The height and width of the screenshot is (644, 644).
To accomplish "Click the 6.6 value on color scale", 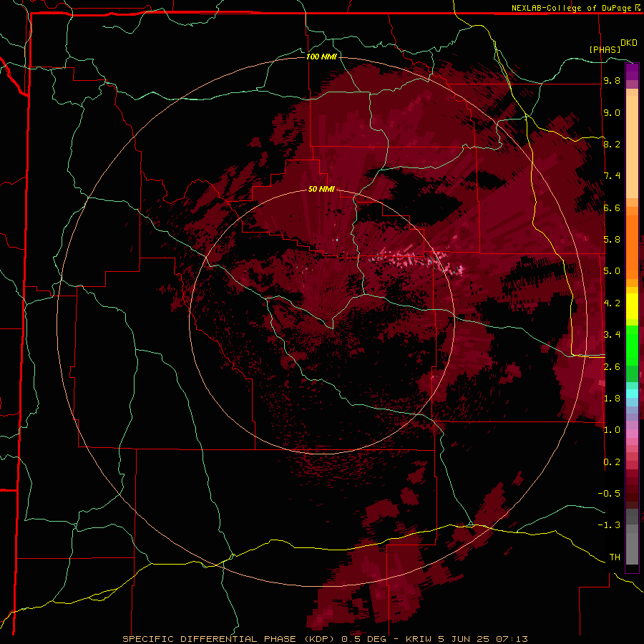I will coord(612,208).
